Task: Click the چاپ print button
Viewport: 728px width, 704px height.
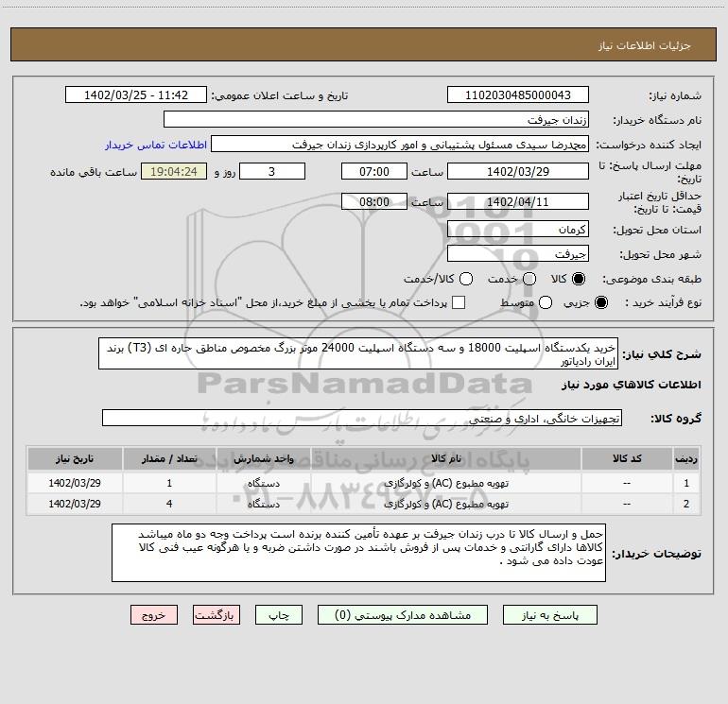Action: pos(279,615)
